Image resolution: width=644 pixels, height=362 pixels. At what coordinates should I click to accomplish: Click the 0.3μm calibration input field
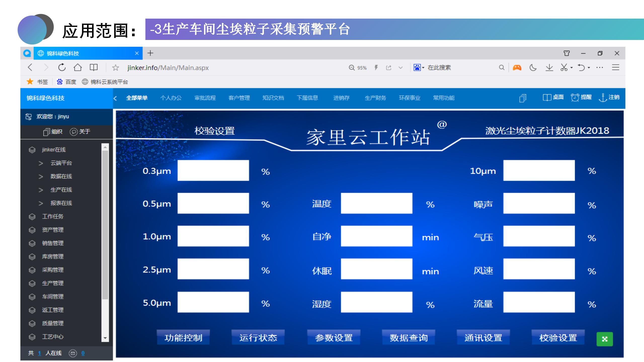click(x=213, y=170)
